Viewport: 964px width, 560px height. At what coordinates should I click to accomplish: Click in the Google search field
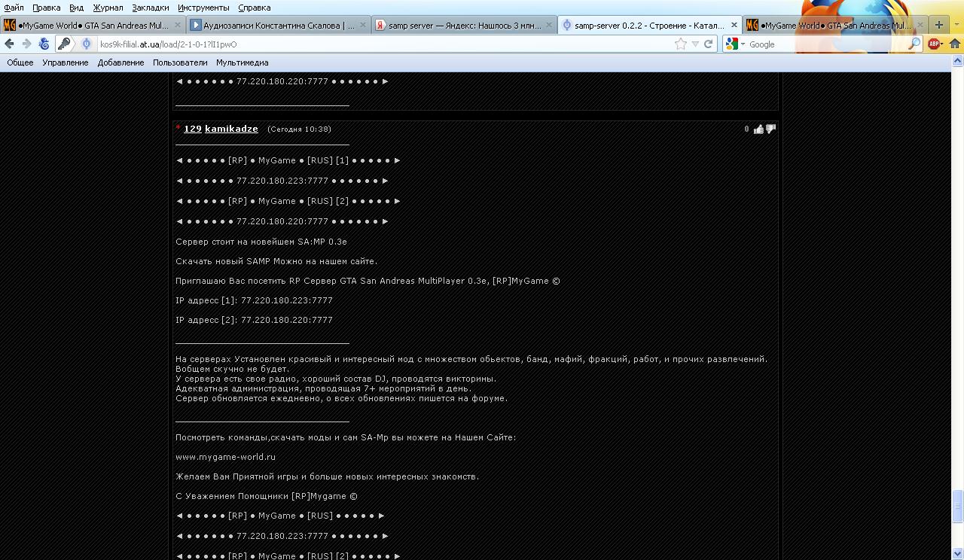[827, 44]
